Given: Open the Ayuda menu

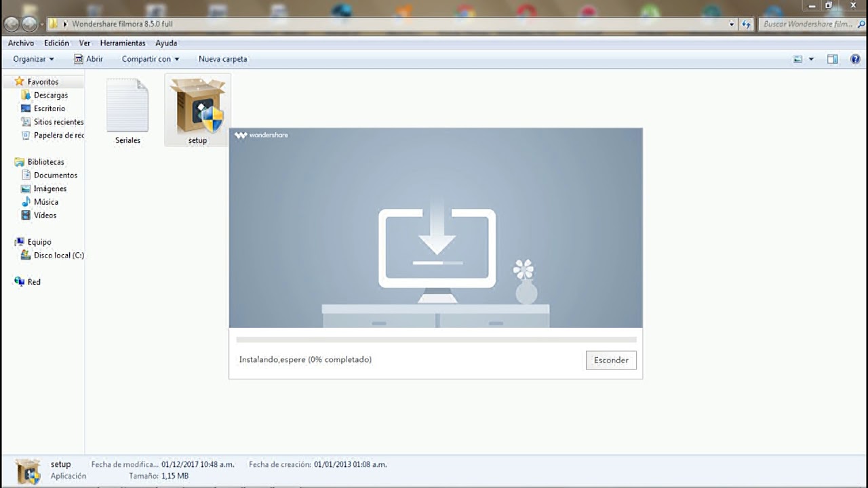Looking at the screenshot, I should tap(166, 43).
